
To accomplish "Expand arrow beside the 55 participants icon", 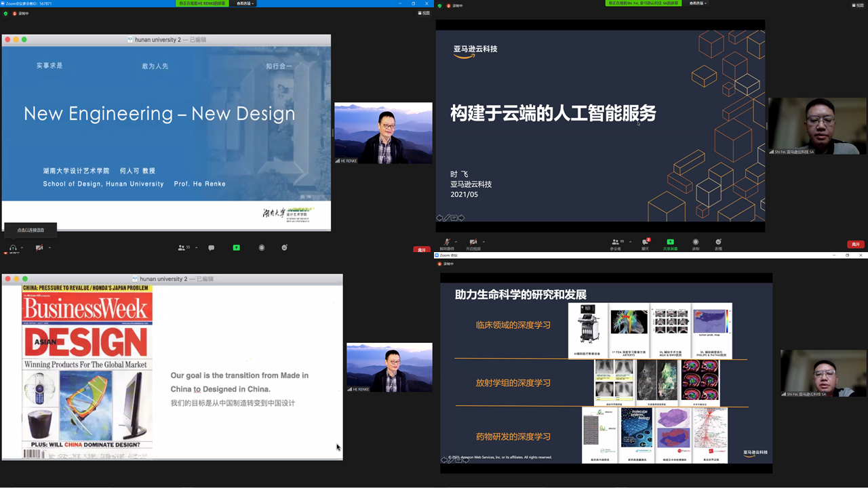I will click(x=197, y=247).
